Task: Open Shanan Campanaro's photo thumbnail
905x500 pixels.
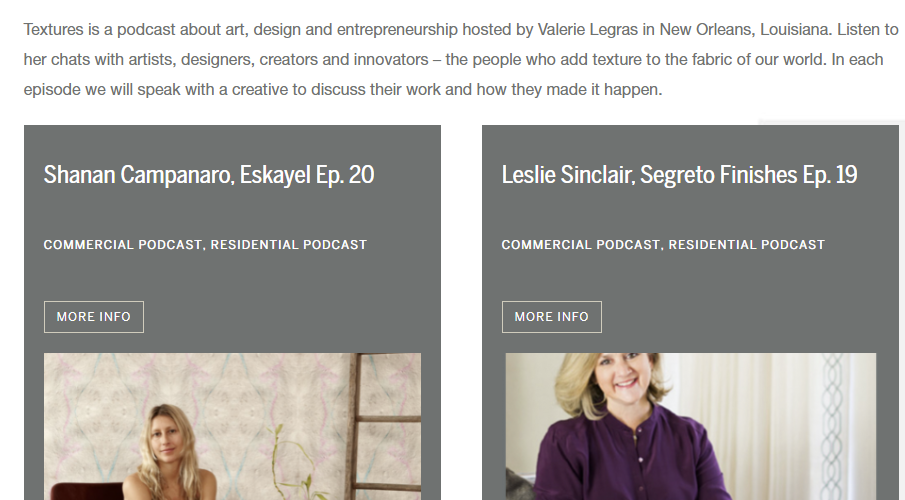Action: [x=232, y=426]
